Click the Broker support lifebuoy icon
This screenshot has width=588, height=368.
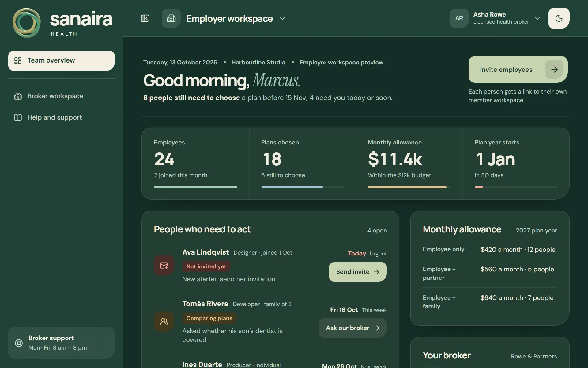coord(19,343)
